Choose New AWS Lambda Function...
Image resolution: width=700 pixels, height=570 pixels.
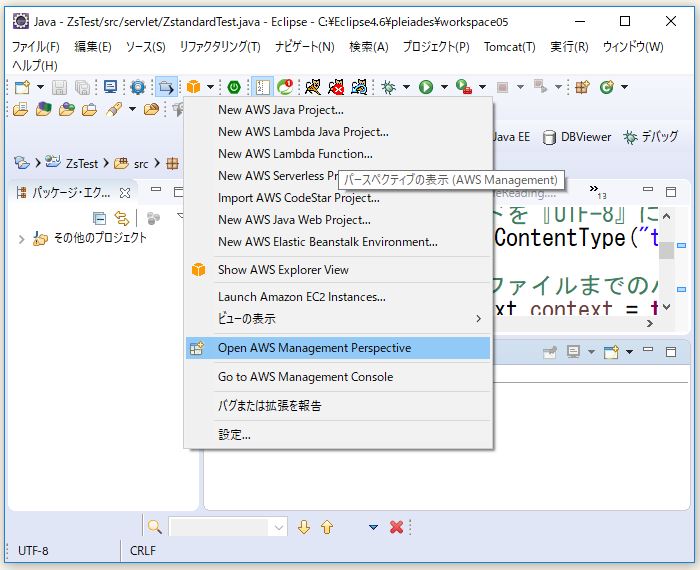[x=338, y=154]
